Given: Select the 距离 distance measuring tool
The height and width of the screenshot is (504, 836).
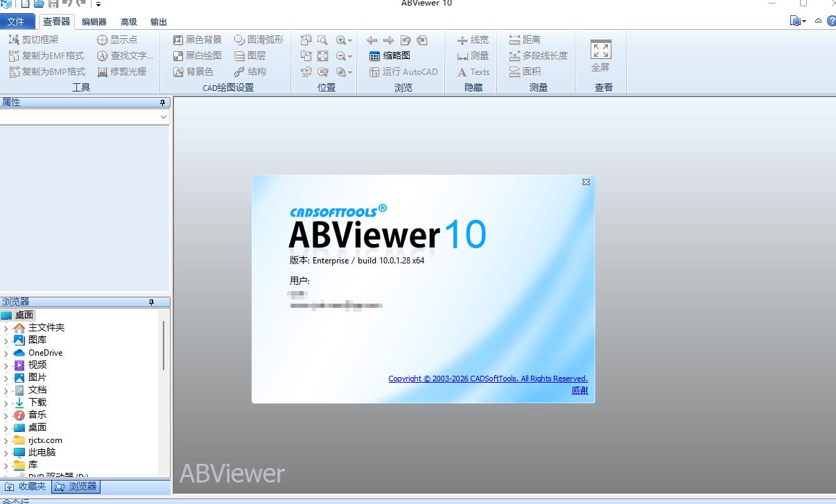Looking at the screenshot, I should coord(525,40).
